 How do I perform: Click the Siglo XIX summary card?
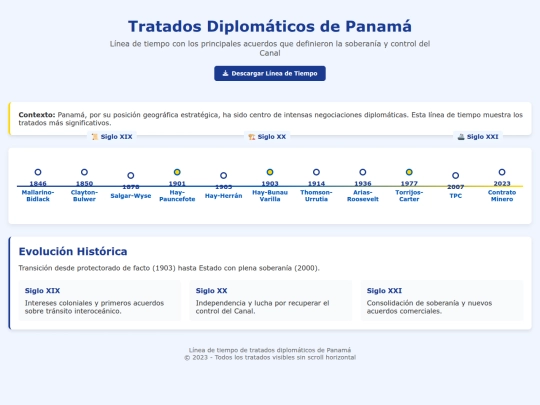(x=100, y=301)
